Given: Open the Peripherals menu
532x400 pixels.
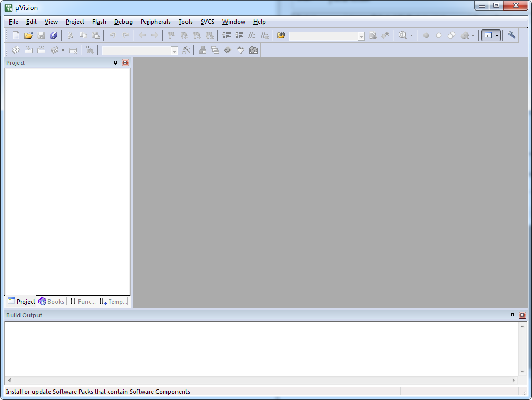Looking at the screenshot, I should coord(155,22).
